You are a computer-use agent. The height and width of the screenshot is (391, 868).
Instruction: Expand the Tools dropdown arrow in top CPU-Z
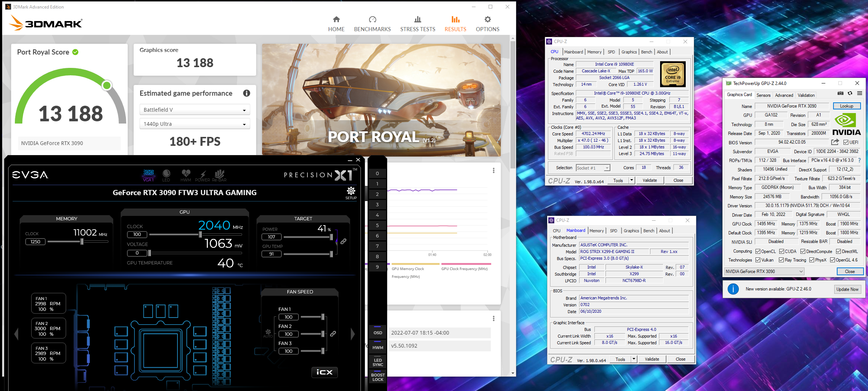pyautogui.click(x=632, y=180)
